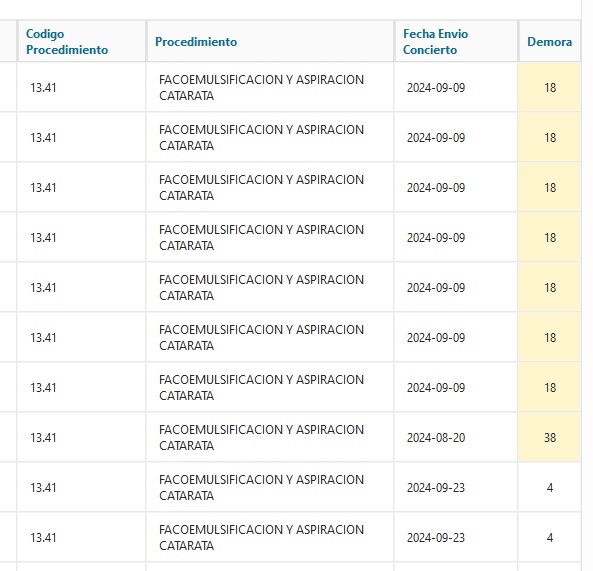Select second row's 2024-09-09 date cell
This screenshot has height=571, width=593.
click(455, 137)
